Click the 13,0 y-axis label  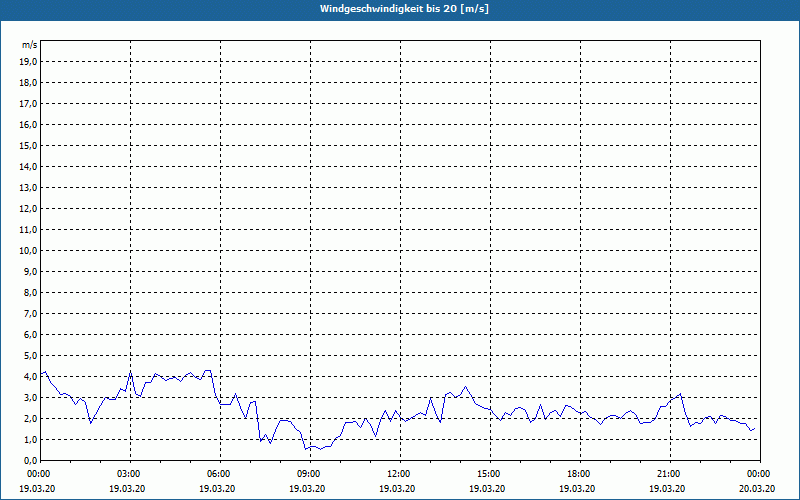28,187
